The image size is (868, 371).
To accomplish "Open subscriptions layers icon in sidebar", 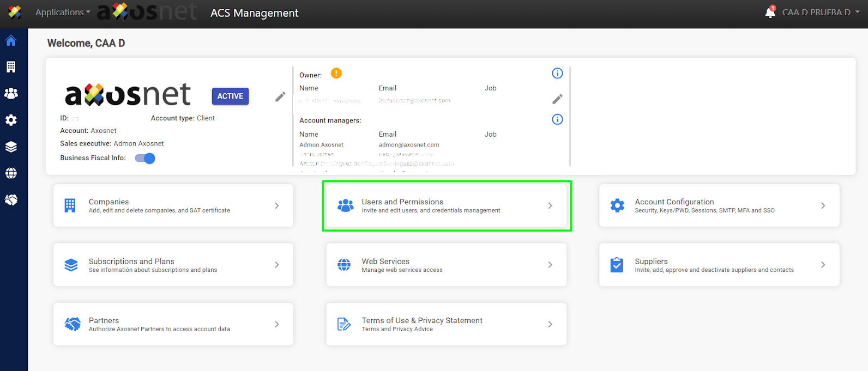I will 11,147.
